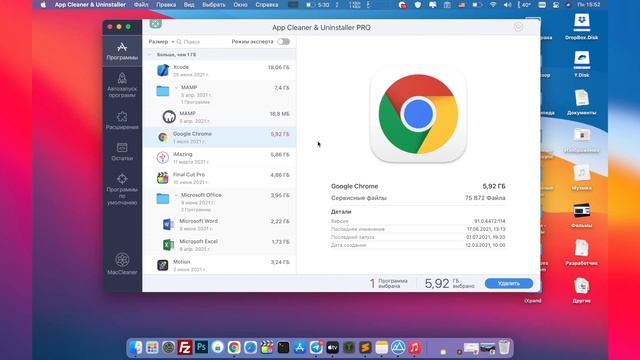Screen dimensions: 640x360
Task: Click the Удалить button
Action: pyautogui.click(x=509, y=283)
